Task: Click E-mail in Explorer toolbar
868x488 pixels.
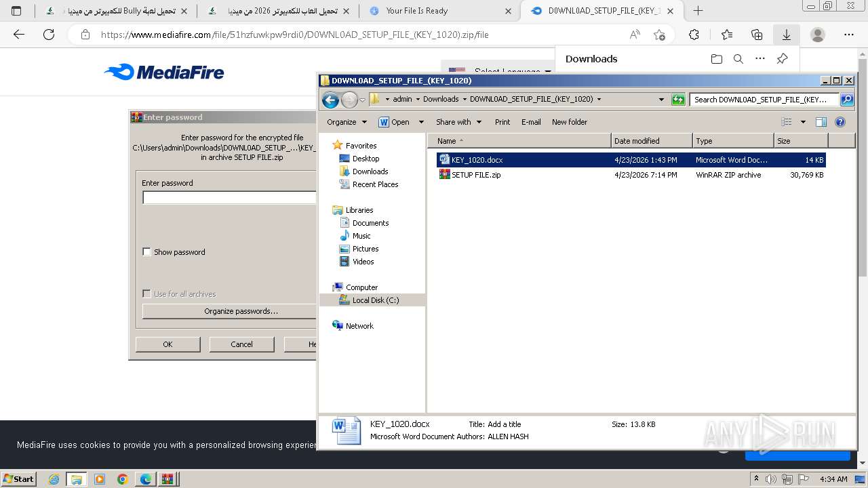Action: click(531, 123)
